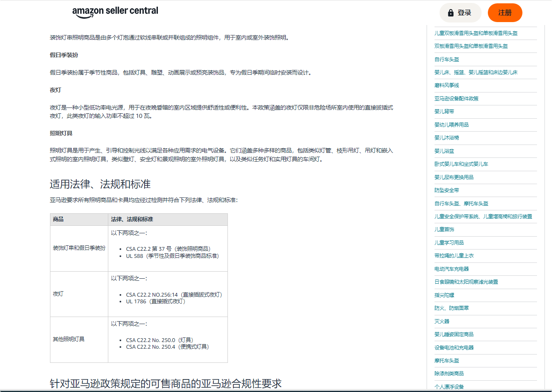Open 卧式婴儿车和坐式婴儿车 link
The image size is (552, 392).
tap(461, 164)
